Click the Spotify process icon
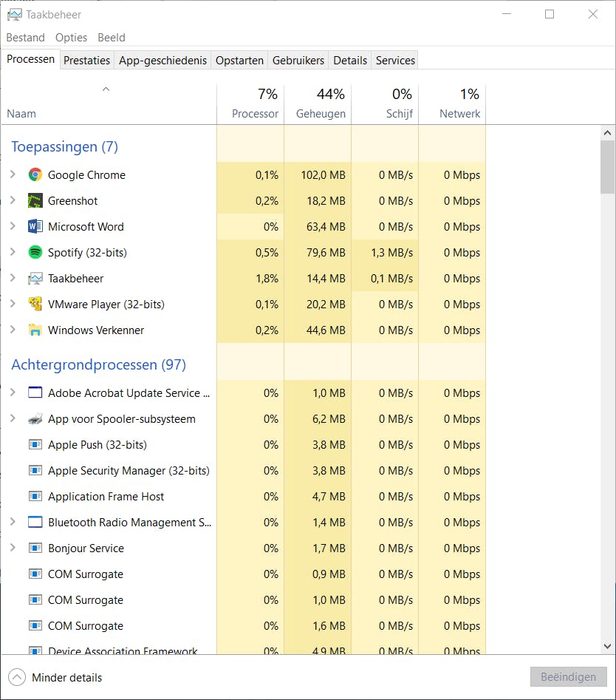The height and width of the screenshot is (700, 616). tap(35, 253)
